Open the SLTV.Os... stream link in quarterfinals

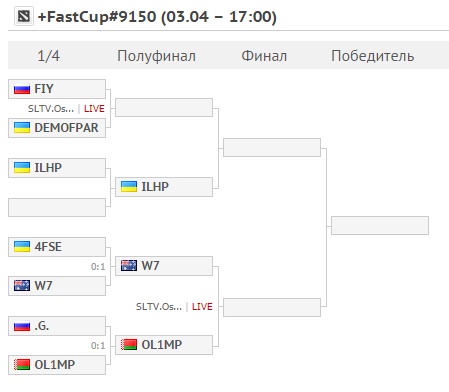coord(51,109)
